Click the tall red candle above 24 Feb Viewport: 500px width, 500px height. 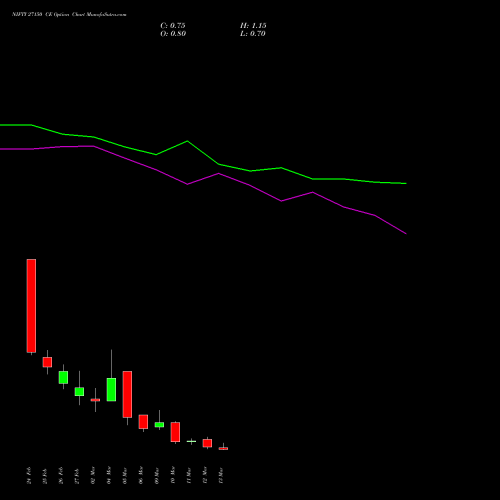click(x=31, y=306)
